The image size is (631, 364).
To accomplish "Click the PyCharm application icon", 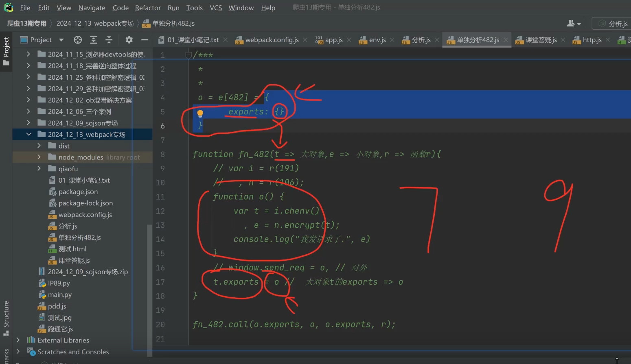I will [x=9, y=7].
